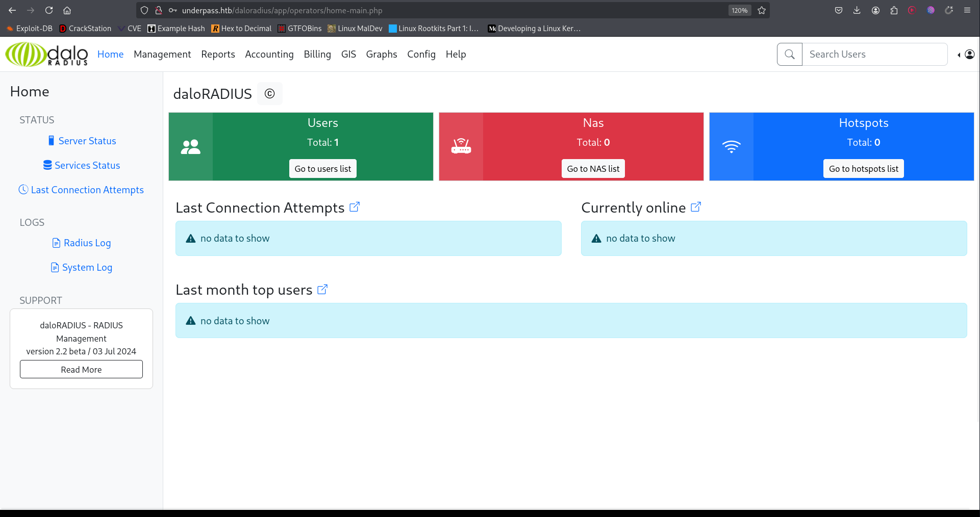The height and width of the screenshot is (517, 980).
Task: Open the operator account user icon
Action: point(970,54)
